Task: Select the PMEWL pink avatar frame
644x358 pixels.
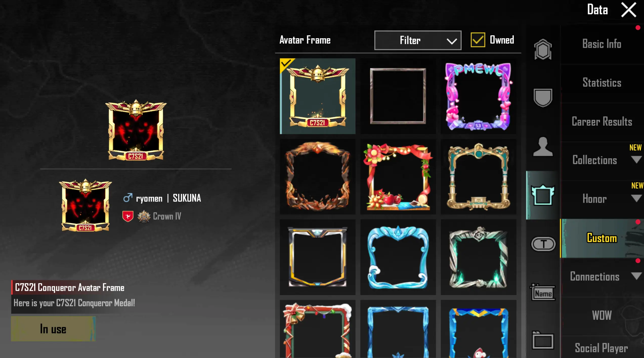Action: [x=478, y=96]
